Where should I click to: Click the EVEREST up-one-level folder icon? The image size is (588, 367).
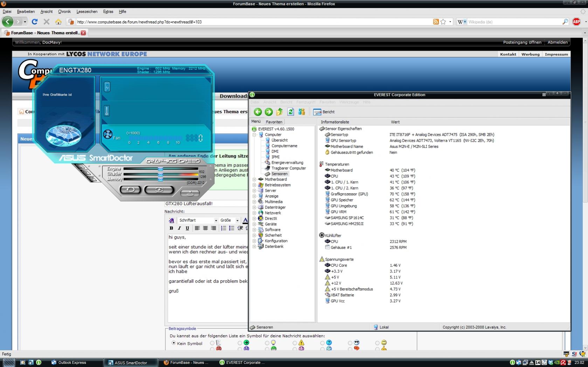279,112
